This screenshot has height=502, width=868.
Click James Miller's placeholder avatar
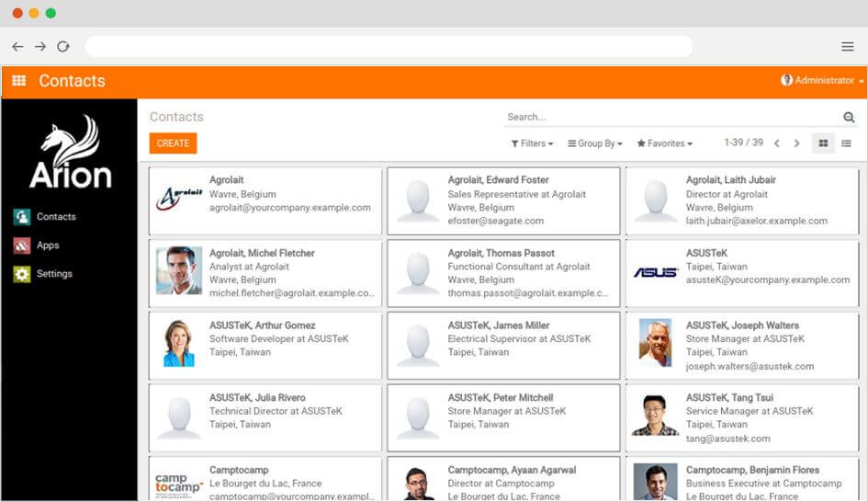tap(418, 346)
